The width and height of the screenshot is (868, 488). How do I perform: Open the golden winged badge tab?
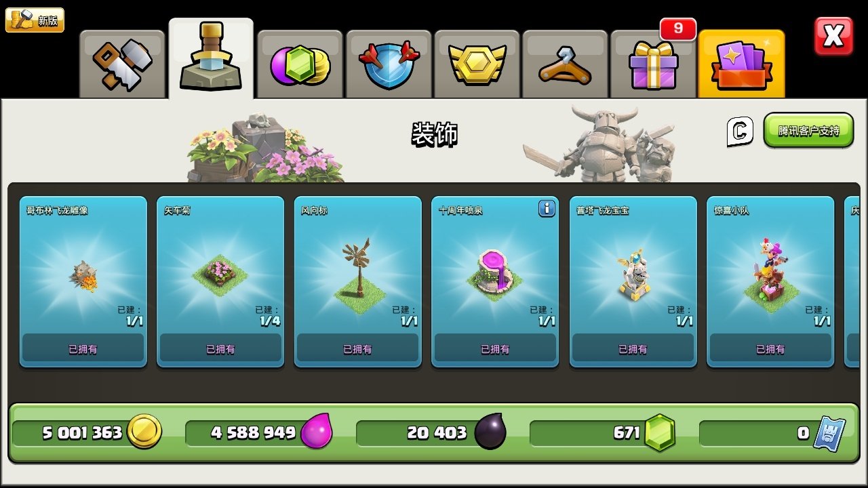477,64
